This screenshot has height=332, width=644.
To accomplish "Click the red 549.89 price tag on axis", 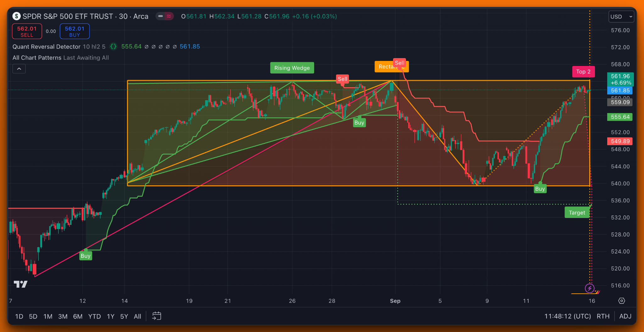I will click(x=620, y=141).
